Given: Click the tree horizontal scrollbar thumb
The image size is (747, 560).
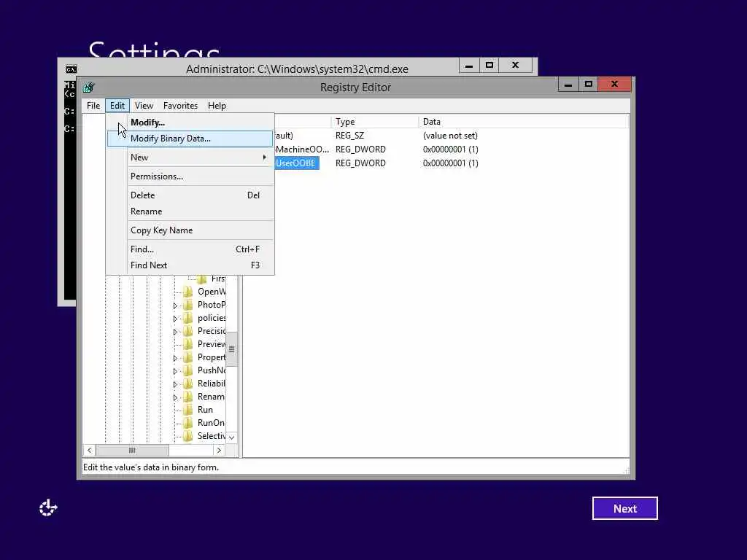Looking at the screenshot, I should (132, 450).
